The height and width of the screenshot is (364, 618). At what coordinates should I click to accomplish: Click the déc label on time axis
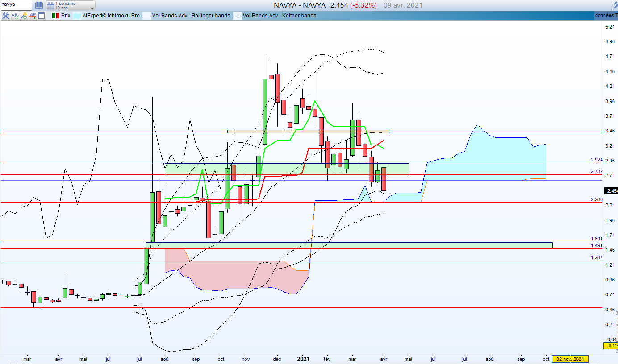coord(277,359)
